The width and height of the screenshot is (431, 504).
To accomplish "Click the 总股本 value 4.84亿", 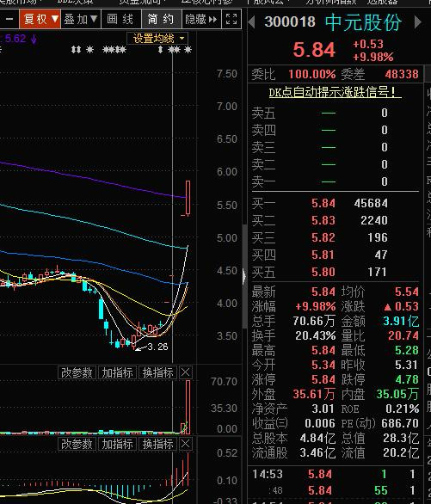I will 317,438.
